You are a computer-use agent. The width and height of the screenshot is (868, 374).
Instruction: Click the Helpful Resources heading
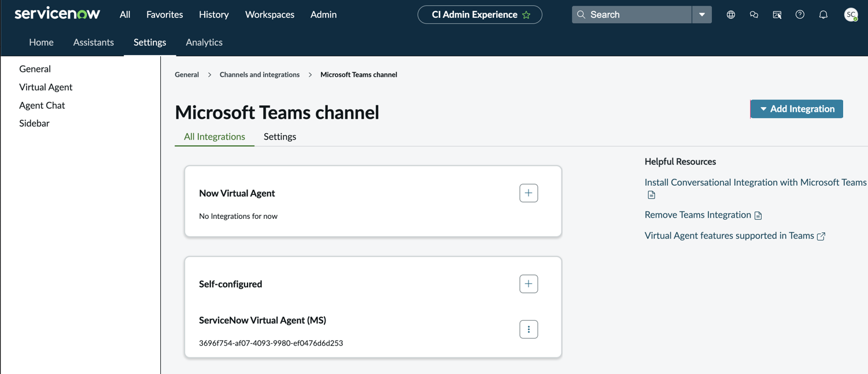point(680,162)
